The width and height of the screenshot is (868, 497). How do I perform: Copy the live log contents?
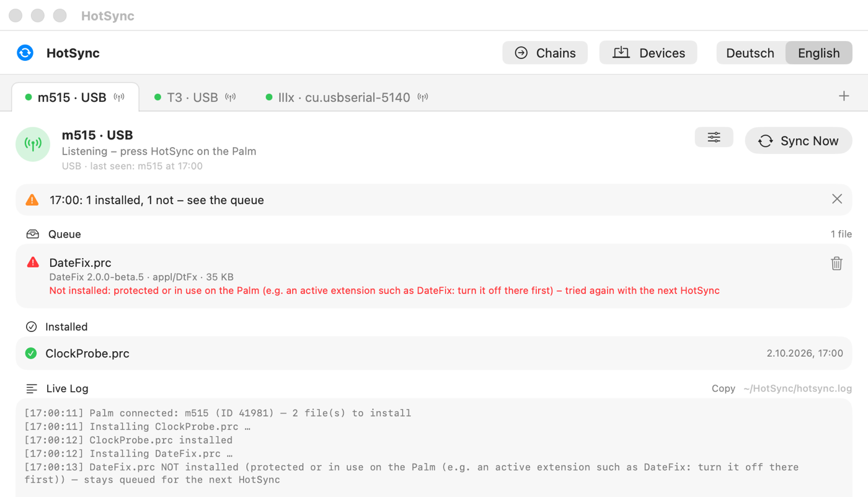click(723, 388)
